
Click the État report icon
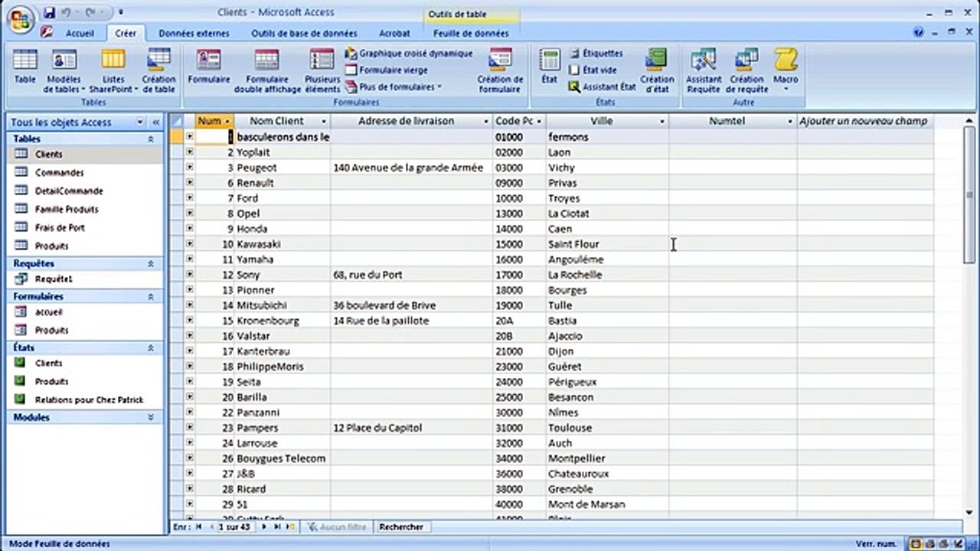tap(549, 66)
